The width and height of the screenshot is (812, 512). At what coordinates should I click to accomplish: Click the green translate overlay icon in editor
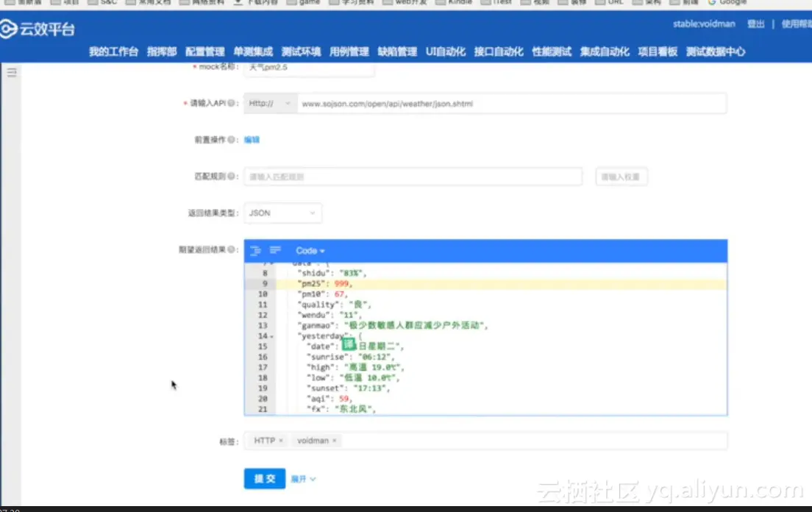pyautogui.click(x=349, y=344)
